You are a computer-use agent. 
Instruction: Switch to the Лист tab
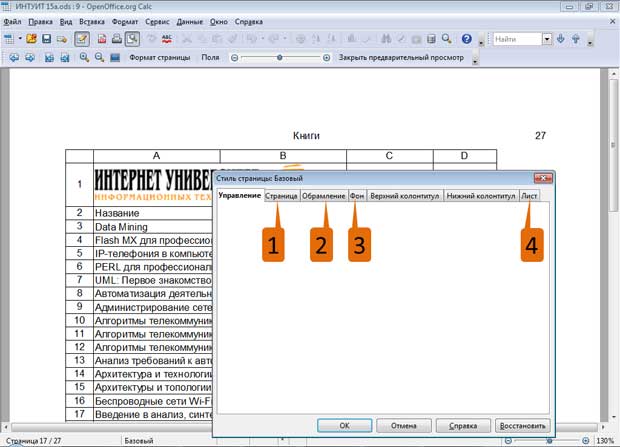pos(529,196)
